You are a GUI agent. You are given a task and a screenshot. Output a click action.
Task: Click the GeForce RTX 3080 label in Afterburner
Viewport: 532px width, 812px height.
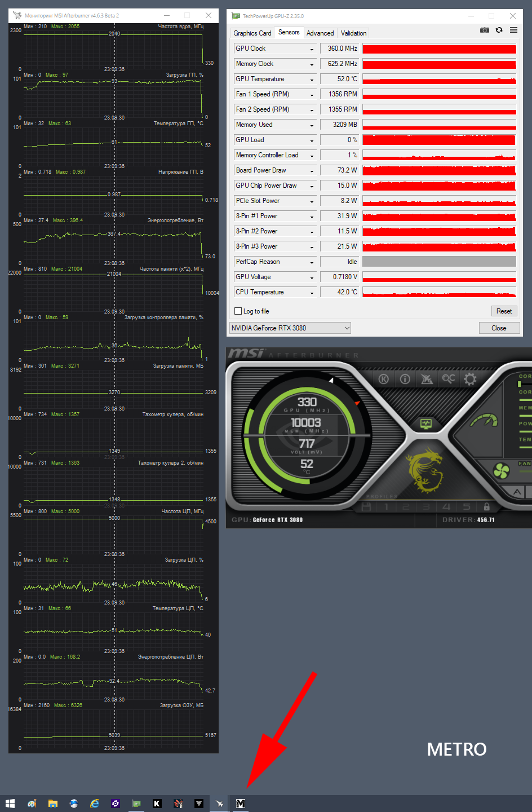pos(278,520)
